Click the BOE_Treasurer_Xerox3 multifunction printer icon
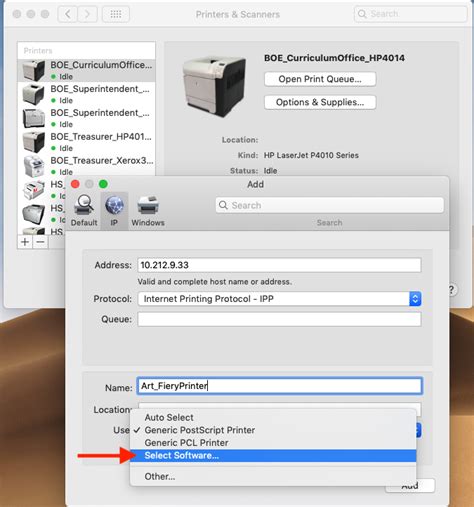The width and height of the screenshot is (474, 507). 34,166
